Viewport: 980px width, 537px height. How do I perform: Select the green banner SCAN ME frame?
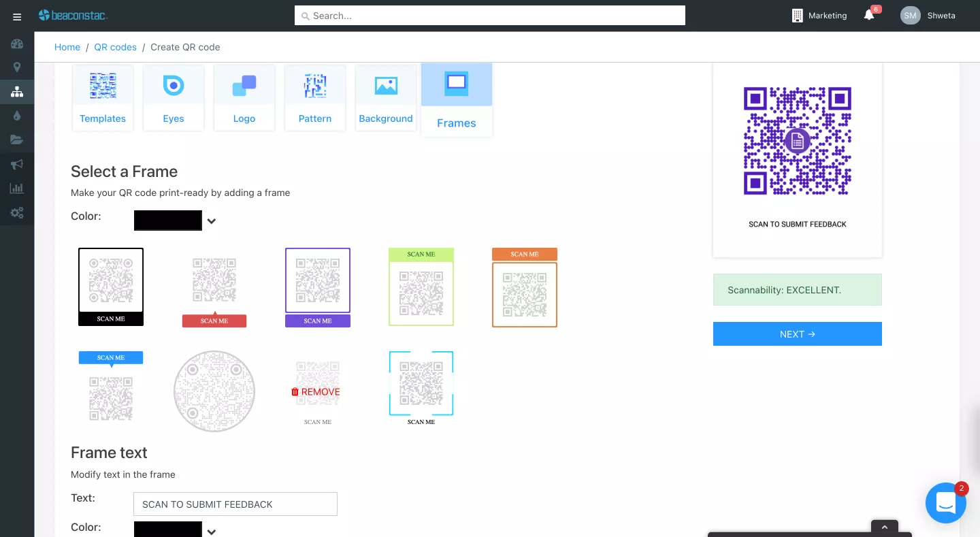click(x=421, y=287)
